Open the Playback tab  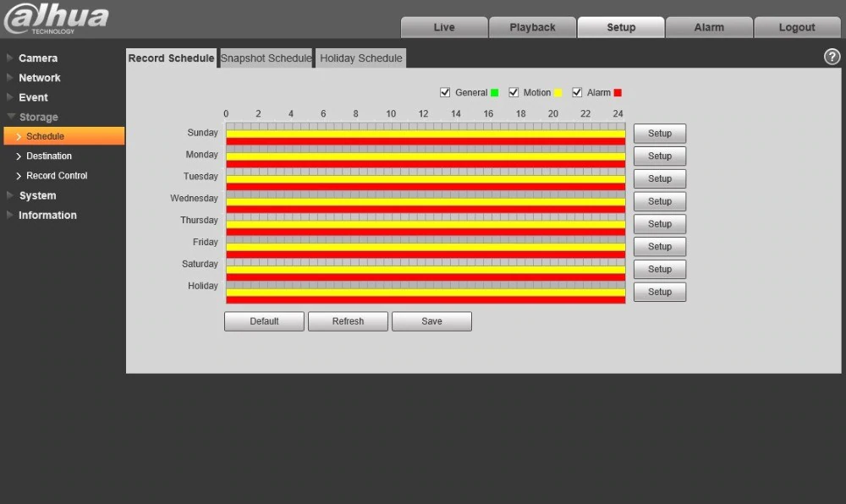(532, 27)
